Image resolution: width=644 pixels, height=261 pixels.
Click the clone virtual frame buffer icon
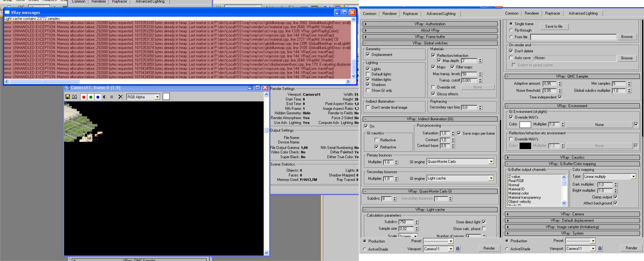point(75,97)
